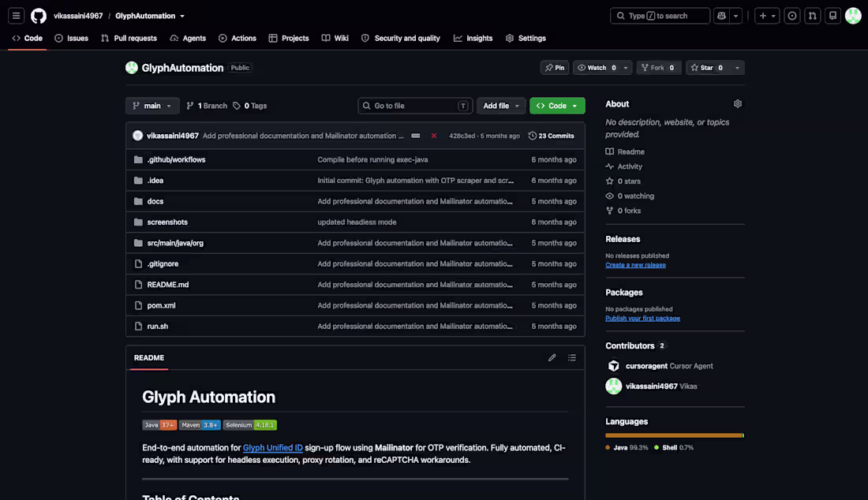868x500 pixels.
Task: Open the notifications inbox icon
Action: point(832,16)
